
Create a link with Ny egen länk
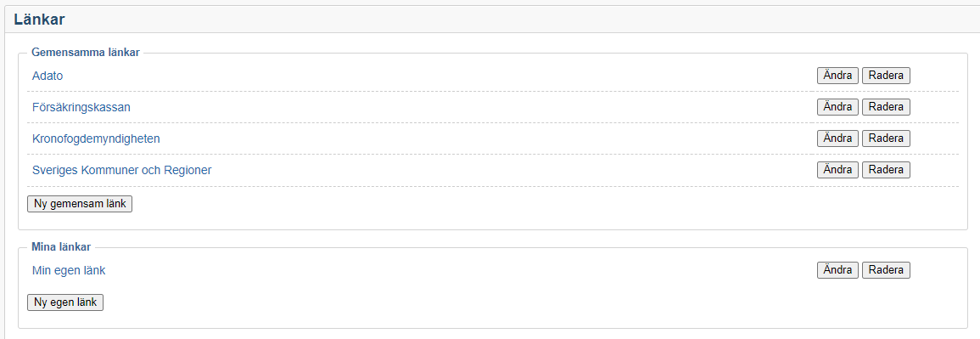point(65,302)
